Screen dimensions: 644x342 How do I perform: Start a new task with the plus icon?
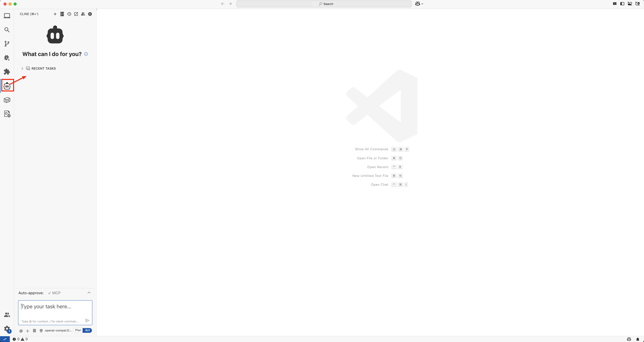[55, 14]
